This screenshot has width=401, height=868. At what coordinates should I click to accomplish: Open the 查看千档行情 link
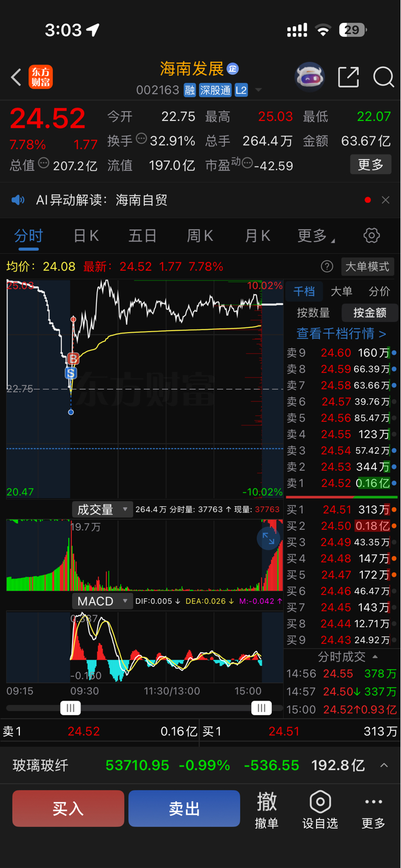342,334
